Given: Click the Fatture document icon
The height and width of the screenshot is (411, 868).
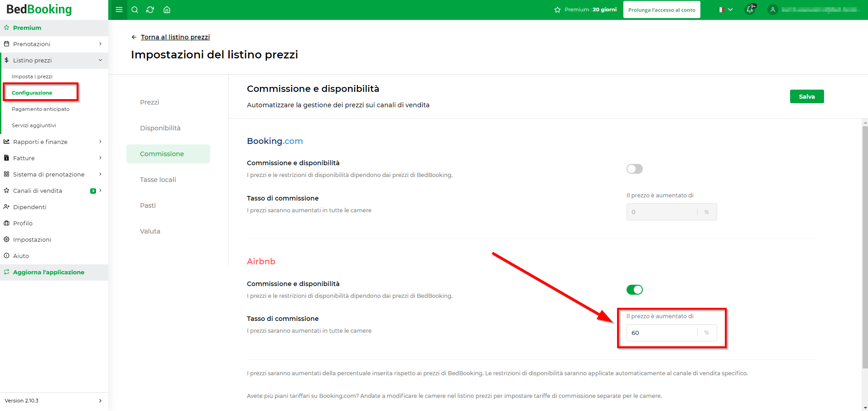Looking at the screenshot, I should (6, 158).
